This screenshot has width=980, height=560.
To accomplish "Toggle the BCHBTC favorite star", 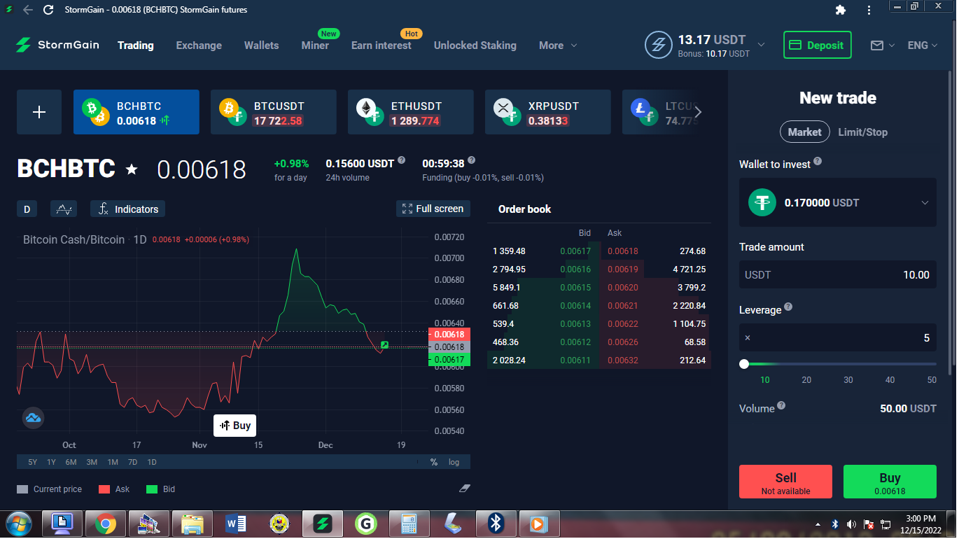I will [131, 169].
